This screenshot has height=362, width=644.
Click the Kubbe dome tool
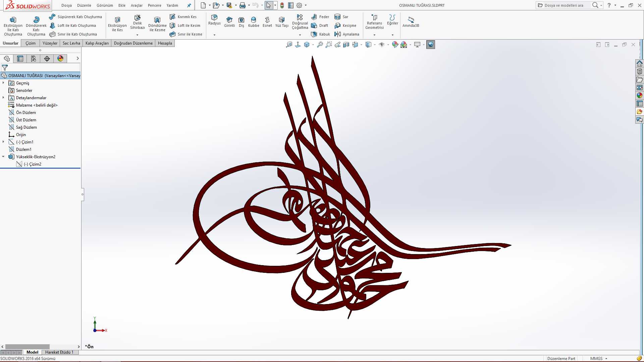point(254,22)
